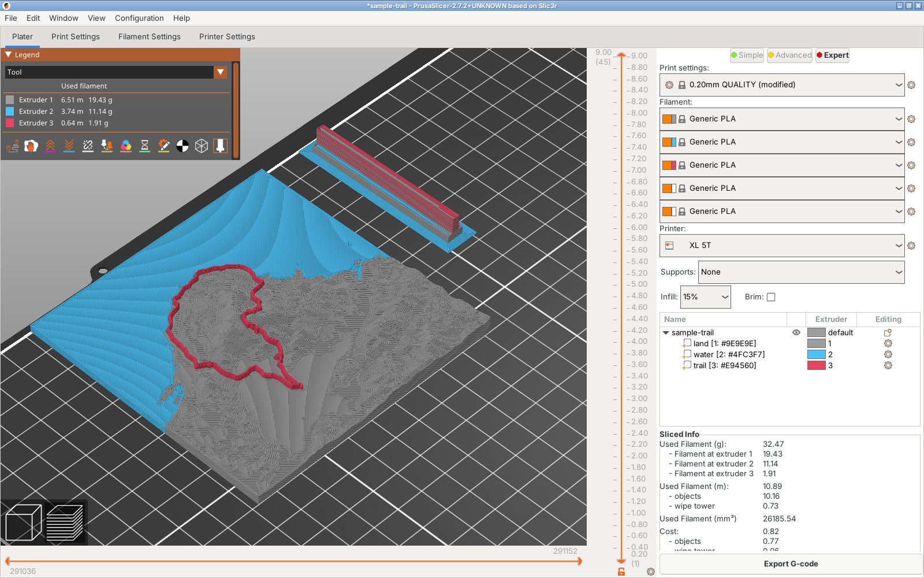The image size is (924, 578).
Task: Toggle Tool marker arrow icon
Action: coord(220,146)
